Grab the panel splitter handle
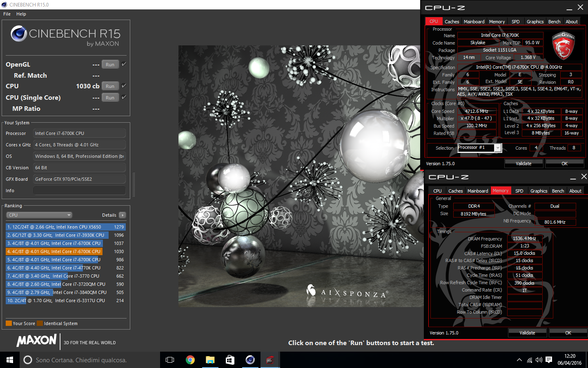This screenshot has height=368, width=588. tap(134, 185)
